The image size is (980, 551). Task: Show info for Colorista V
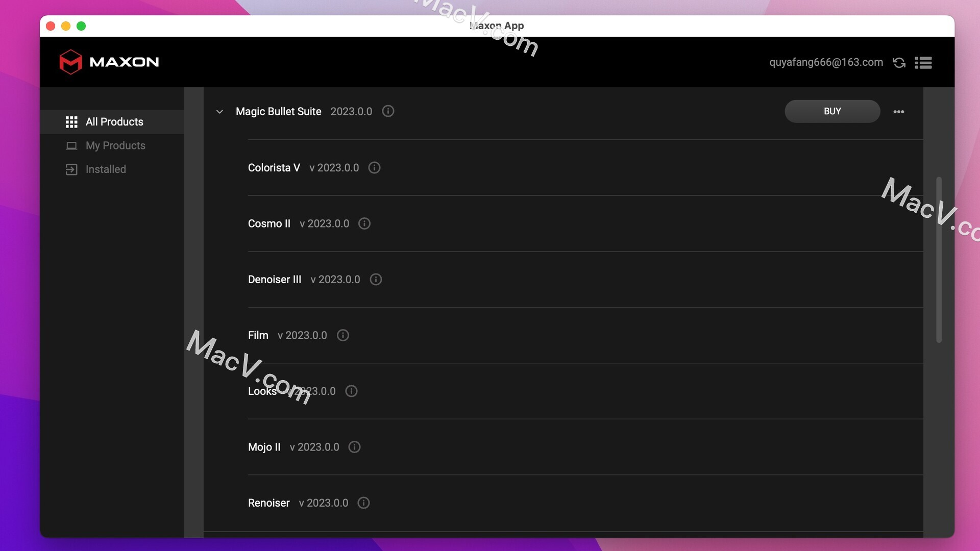[x=374, y=168]
